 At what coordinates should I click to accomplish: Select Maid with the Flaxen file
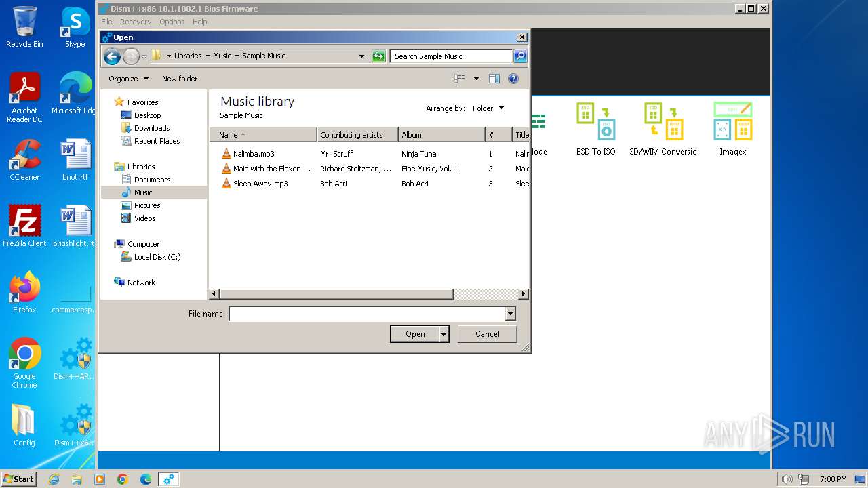(x=272, y=169)
